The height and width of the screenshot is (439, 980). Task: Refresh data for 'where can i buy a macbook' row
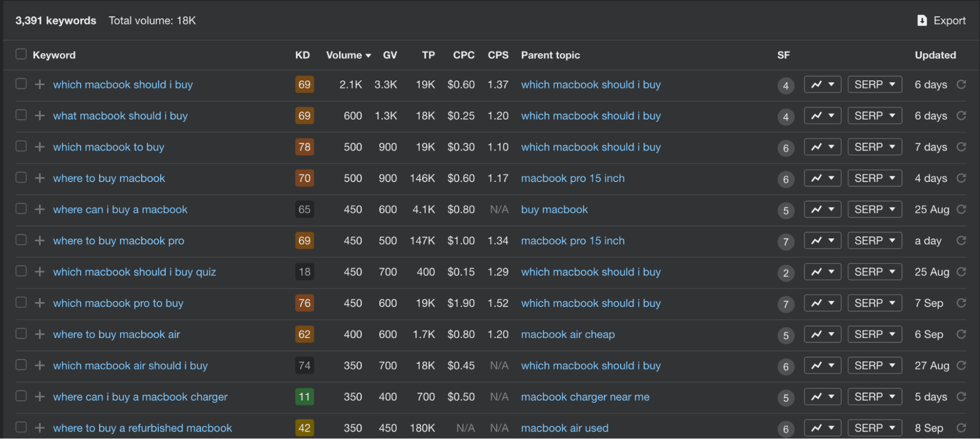coord(961,209)
